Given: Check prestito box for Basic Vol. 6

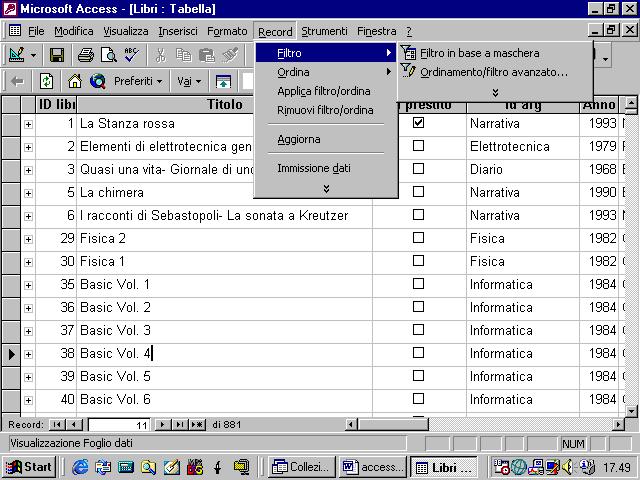Looking at the screenshot, I should coord(418,399).
